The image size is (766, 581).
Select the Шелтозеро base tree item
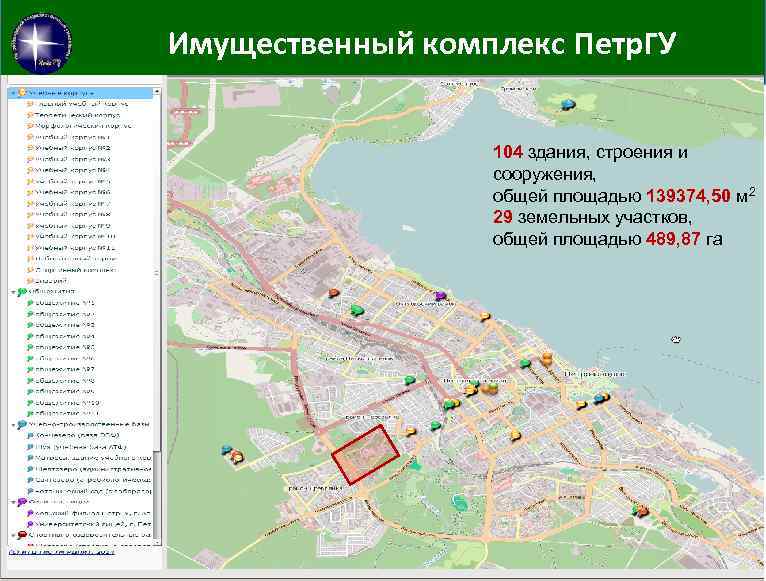pyautogui.click(x=89, y=469)
